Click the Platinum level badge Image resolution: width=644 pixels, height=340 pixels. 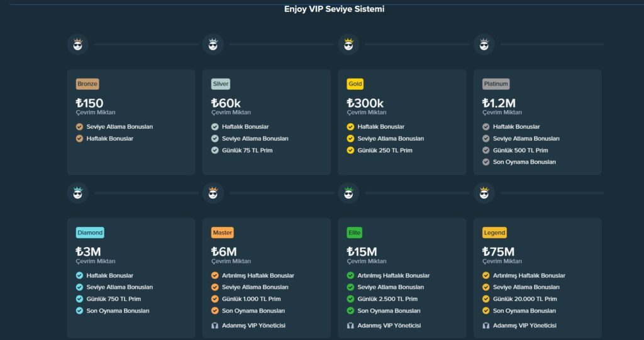pyautogui.click(x=496, y=84)
